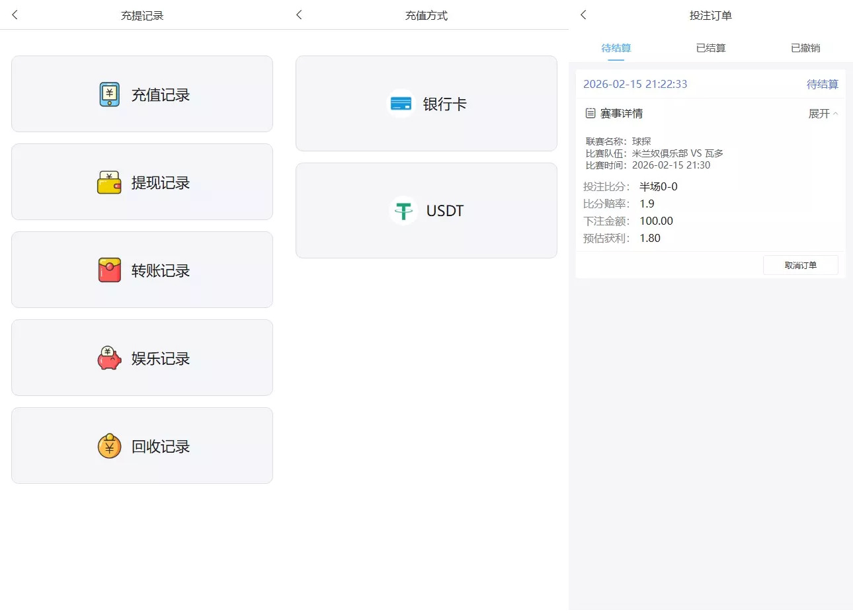
Task: Open the 回收记录 list entry
Action: [x=142, y=445]
